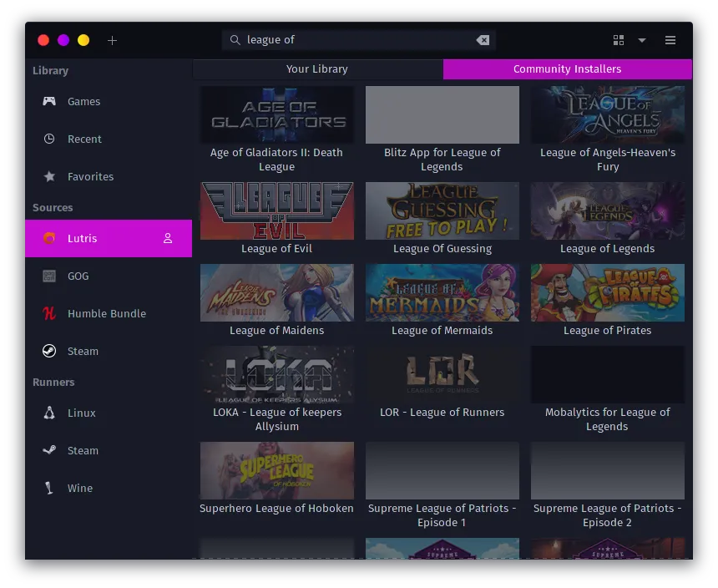The height and width of the screenshot is (588, 718).
Task: Open the League of Pirates cover
Action: [608, 292]
